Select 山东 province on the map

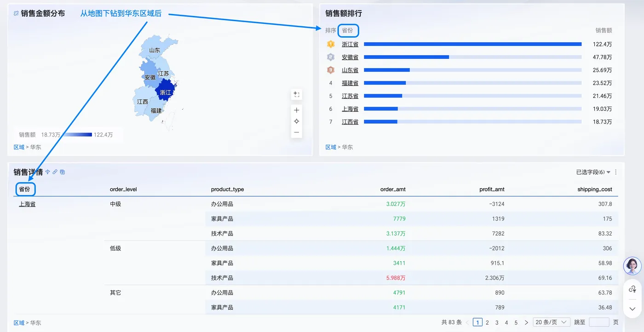tap(155, 50)
